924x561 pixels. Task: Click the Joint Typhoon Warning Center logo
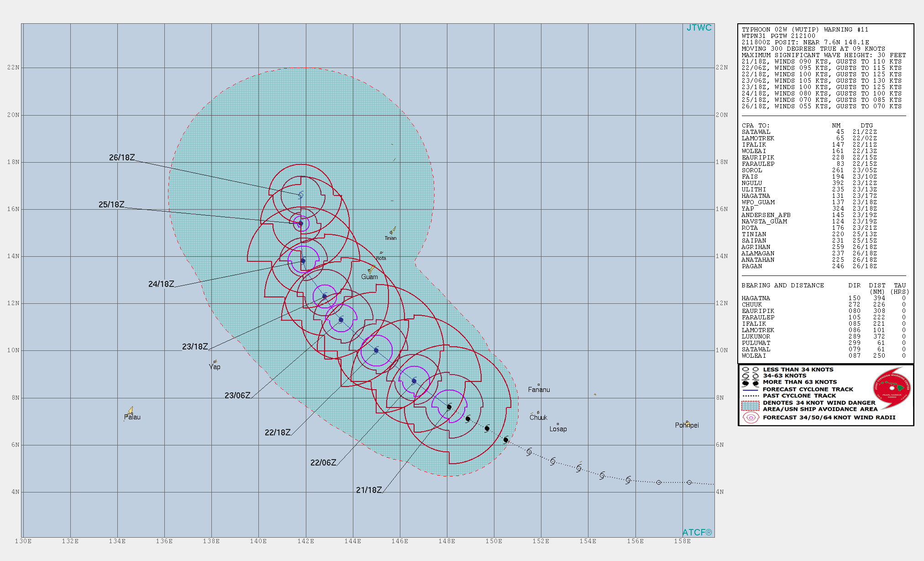tap(892, 387)
